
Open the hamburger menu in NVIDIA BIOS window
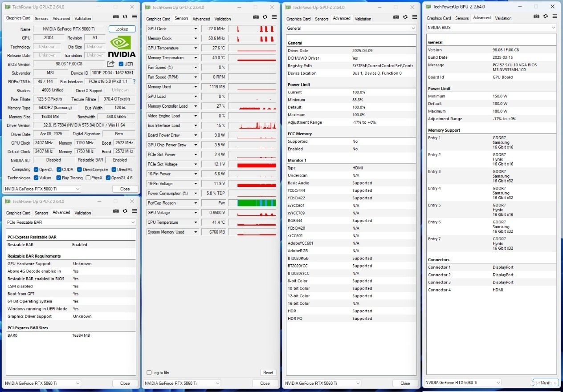tap(555, 16)
